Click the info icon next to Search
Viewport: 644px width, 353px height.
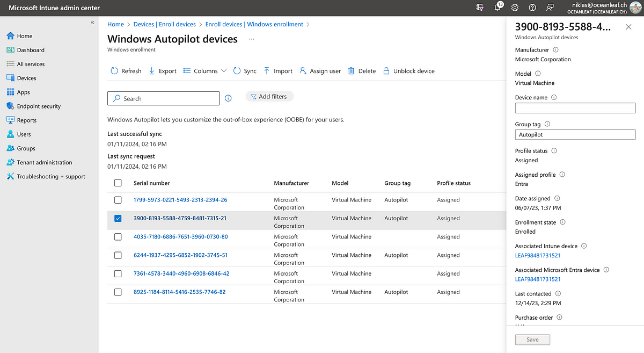pyautogui.click(x=228, y=98)
